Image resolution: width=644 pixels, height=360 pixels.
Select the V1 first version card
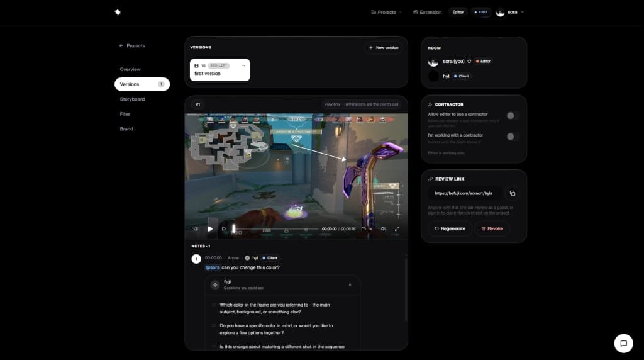(219, 70)
